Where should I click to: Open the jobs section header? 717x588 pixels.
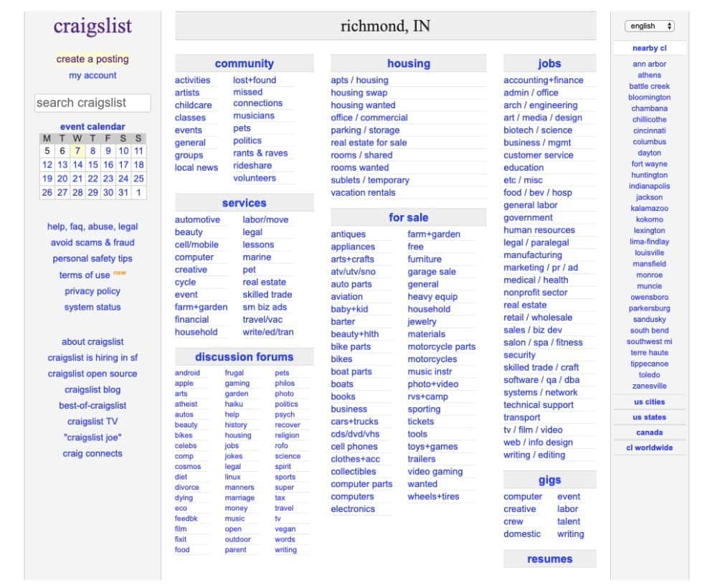click(x=549, y=63)
